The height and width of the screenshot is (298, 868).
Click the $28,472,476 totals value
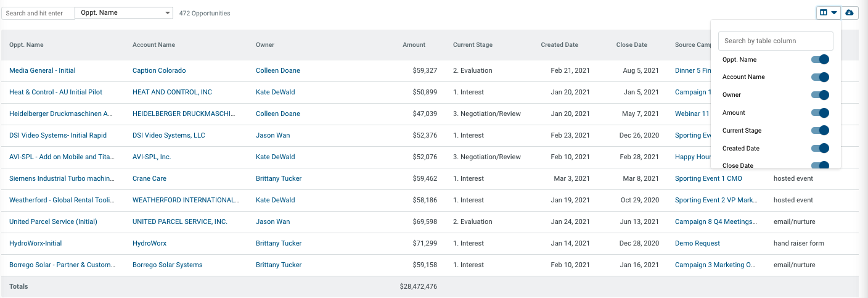pyautogui.click(x=419, y=286)
